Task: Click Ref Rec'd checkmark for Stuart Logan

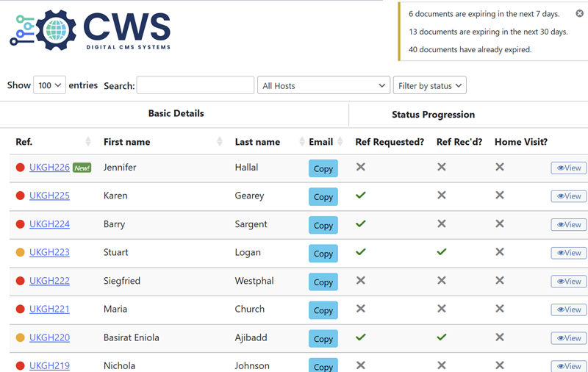Action: (x=442, y=251)
